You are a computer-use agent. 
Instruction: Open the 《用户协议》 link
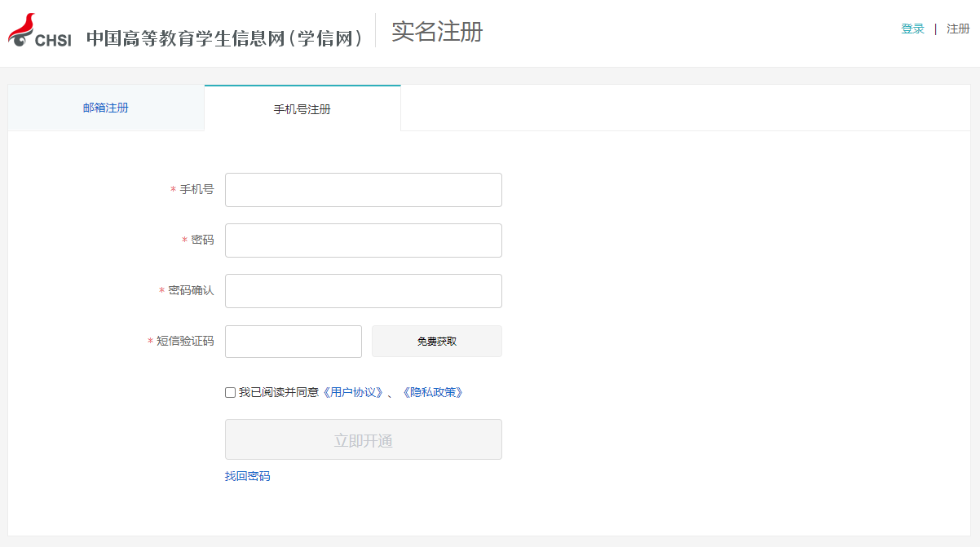pyautogui.click(x=353, y=392)
